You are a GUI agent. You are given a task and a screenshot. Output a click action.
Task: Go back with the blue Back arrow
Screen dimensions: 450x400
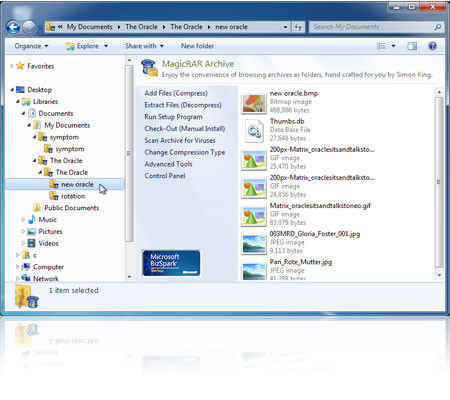click(13, 27)
